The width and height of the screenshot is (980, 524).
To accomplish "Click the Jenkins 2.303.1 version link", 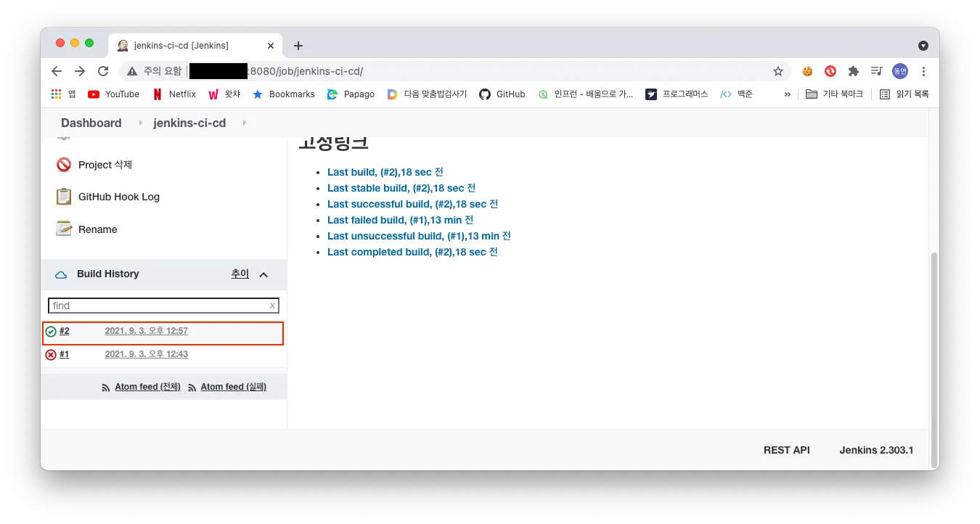I will click(x=876, y=450).
